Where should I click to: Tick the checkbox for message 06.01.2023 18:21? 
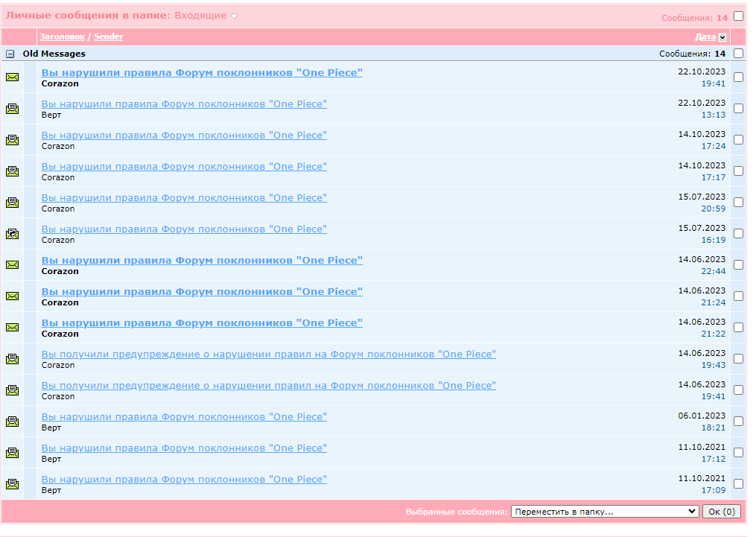coord(738,422)
